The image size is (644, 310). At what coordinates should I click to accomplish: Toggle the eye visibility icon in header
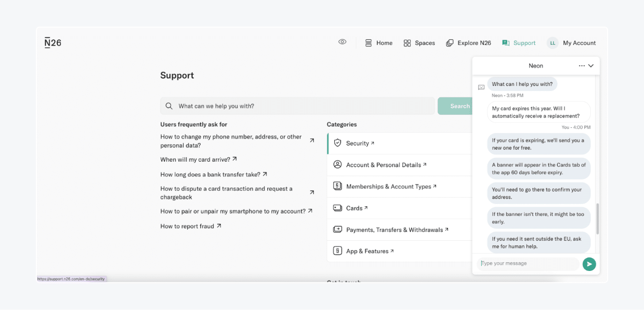point(342,42)
